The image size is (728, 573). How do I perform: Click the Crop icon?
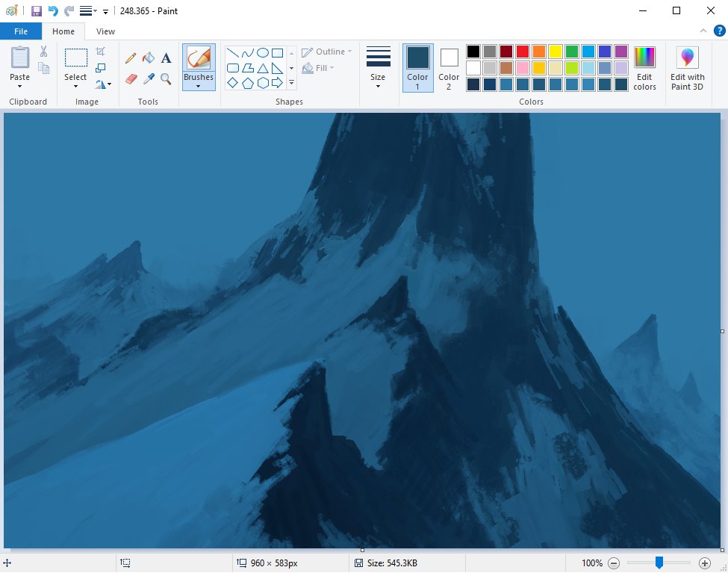(100, 51)
